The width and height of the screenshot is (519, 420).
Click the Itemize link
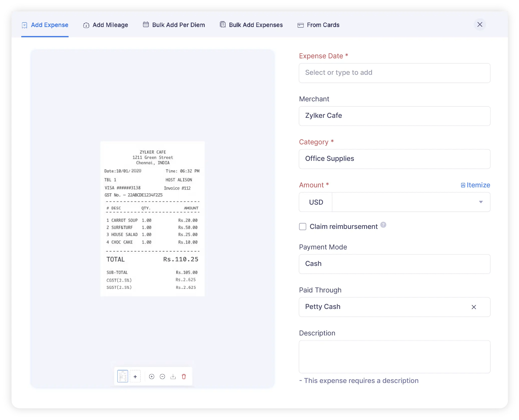point(475,185)
